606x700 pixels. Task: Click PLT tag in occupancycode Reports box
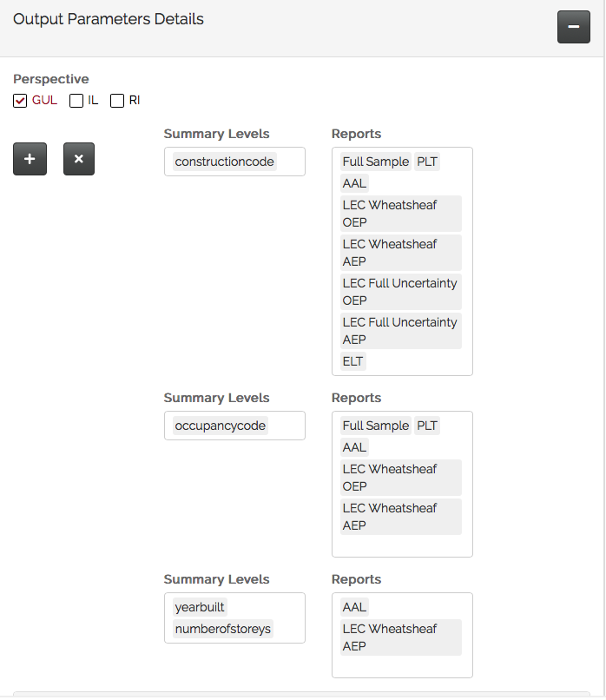(x=426, y=426)
